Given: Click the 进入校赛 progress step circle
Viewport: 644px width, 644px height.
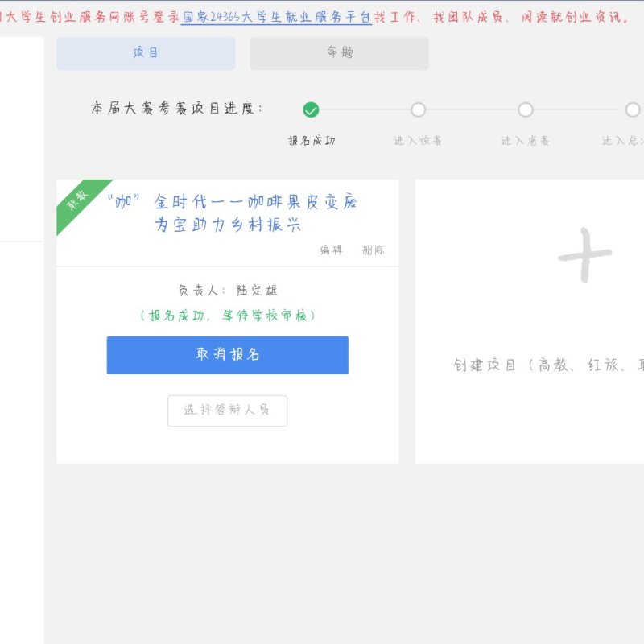Looking at the screenshot, I should click(x=418, y=109).
